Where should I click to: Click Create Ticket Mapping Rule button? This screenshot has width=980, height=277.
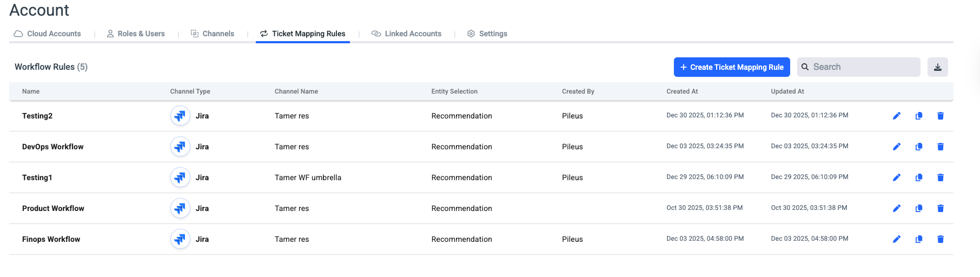pos(732,67)
